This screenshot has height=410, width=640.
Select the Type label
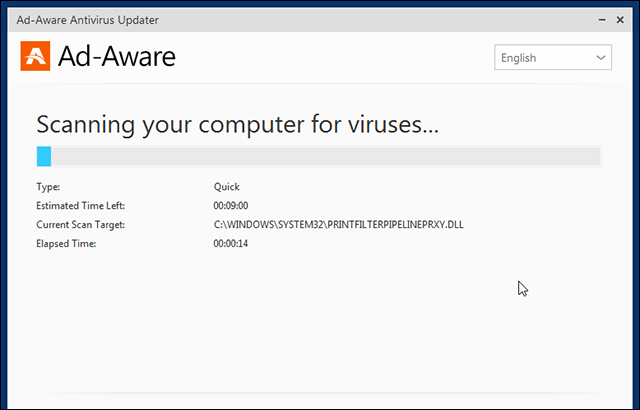(48, 187)
